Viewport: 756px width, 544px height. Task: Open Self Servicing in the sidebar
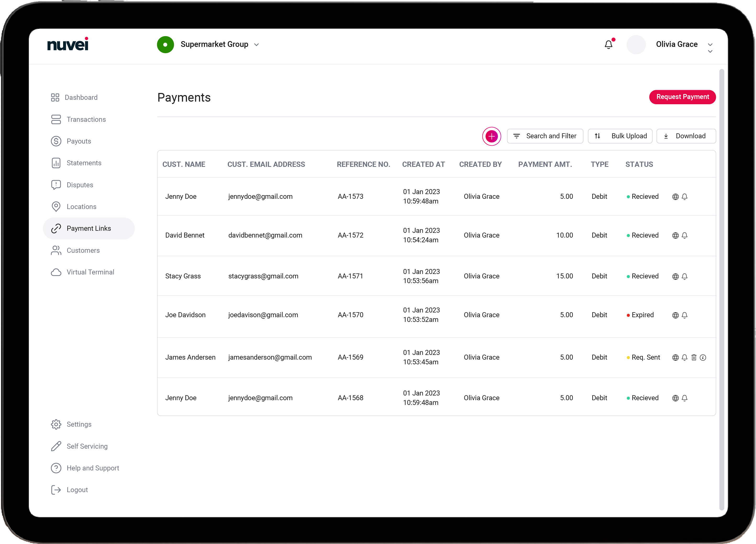[x=79, y=446]
